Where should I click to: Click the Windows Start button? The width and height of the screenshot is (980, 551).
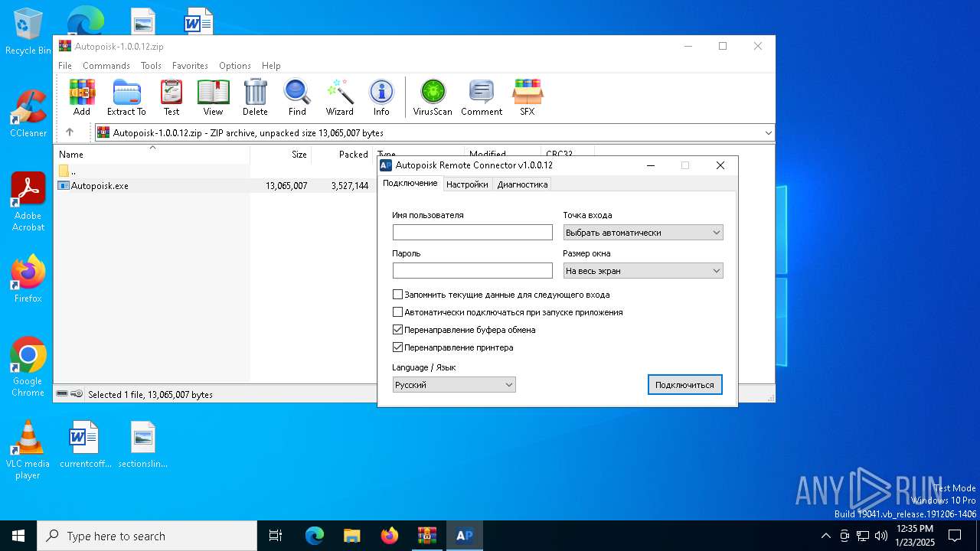18,536
